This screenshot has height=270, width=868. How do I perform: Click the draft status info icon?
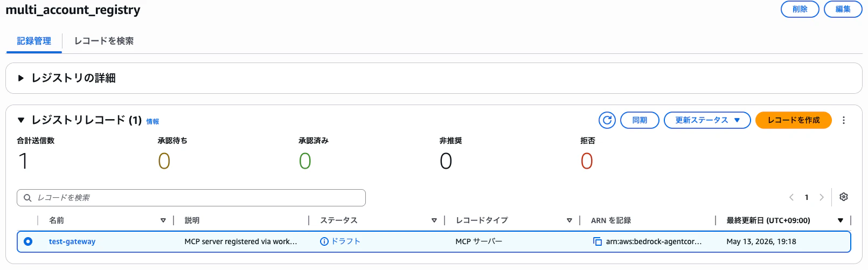324,241
